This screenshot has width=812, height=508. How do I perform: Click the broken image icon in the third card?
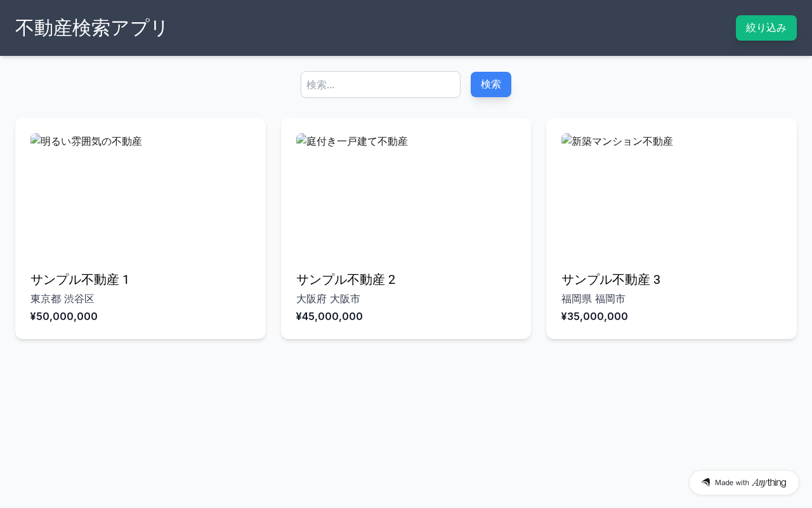(x=566, y=140)
